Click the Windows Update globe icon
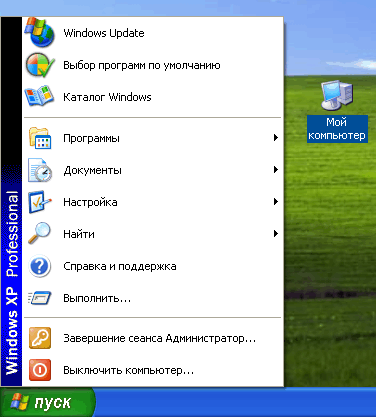 (40, 32)
